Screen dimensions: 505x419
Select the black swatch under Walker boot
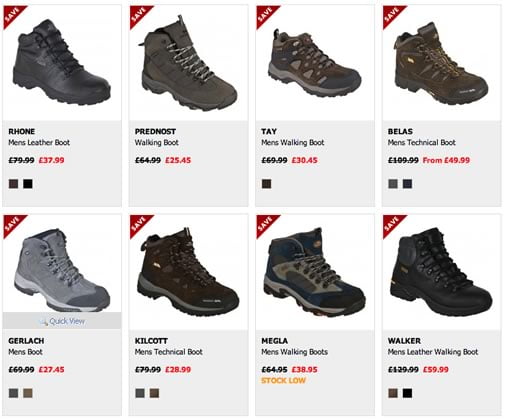pos(407,393)
